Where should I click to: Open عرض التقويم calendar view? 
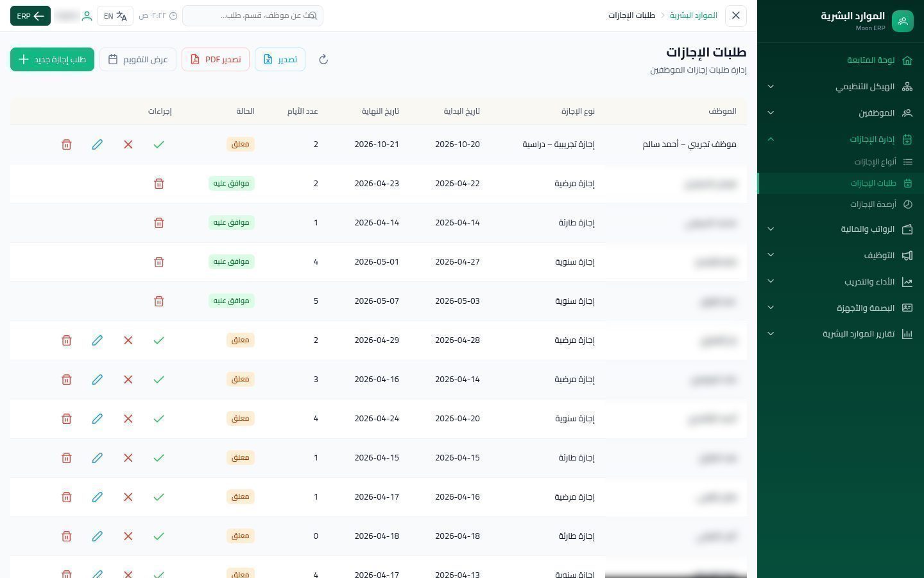click(138, 60)
